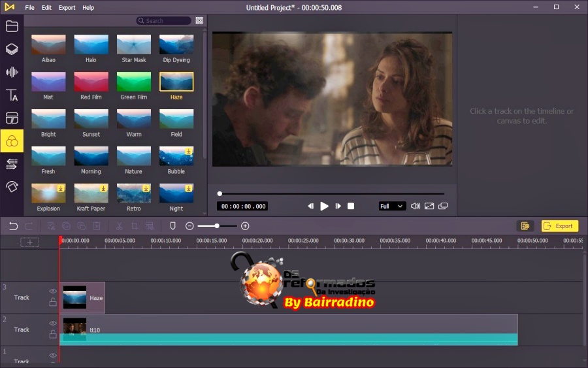588x368 pixels.
Task: Hide Track 3 with eye icon
Action: [x=53, y=291]
